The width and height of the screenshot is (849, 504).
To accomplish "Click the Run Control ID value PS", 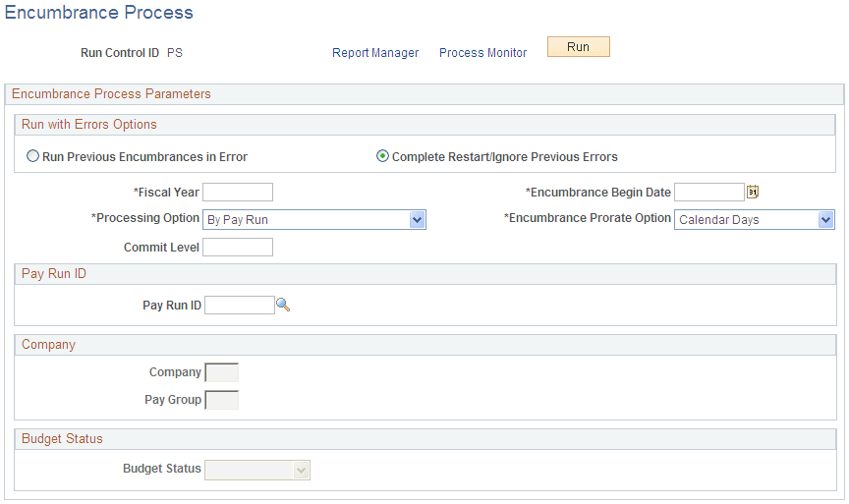I will [175, 53].
